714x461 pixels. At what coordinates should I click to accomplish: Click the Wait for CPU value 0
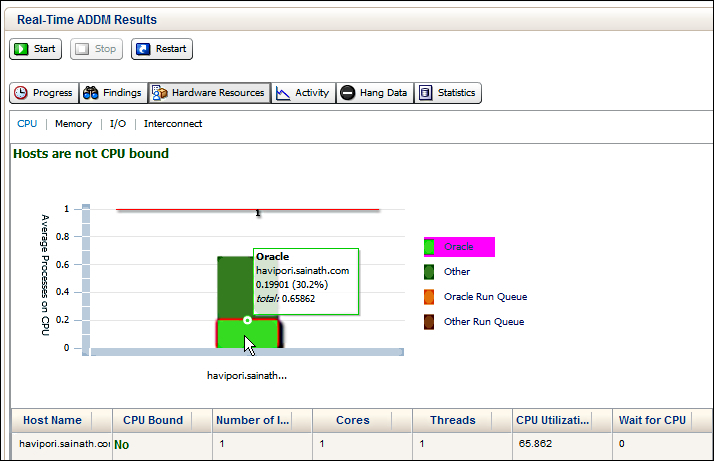click(x=622, y=444)
